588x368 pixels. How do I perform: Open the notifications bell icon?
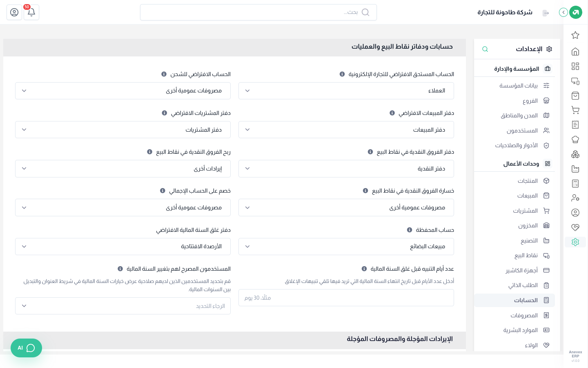[31, 12]
